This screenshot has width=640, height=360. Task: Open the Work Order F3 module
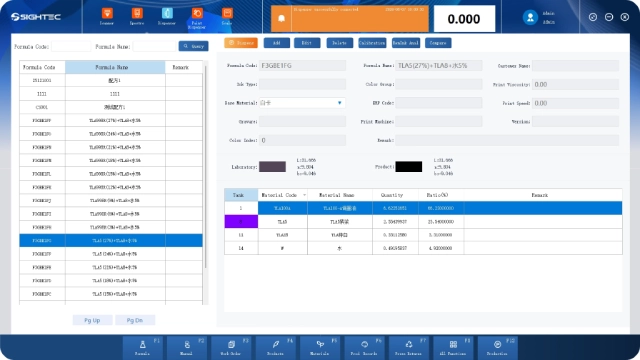(232, 347)
